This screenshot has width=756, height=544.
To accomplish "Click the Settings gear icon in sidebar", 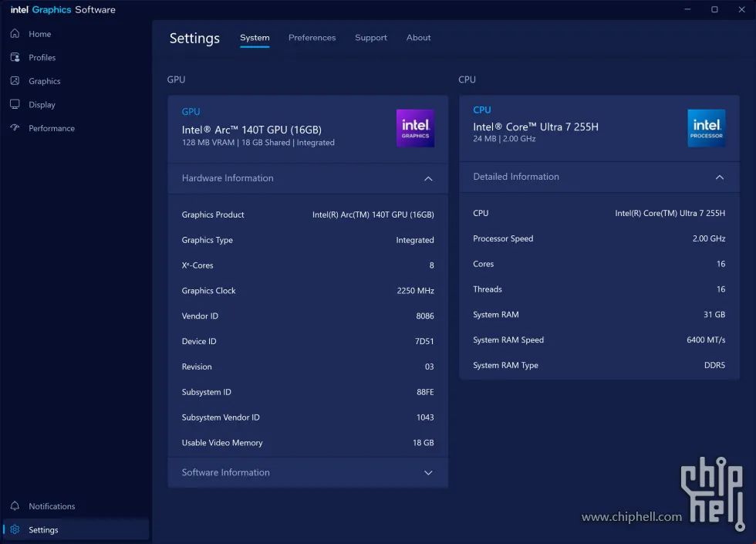I will 15,529.
